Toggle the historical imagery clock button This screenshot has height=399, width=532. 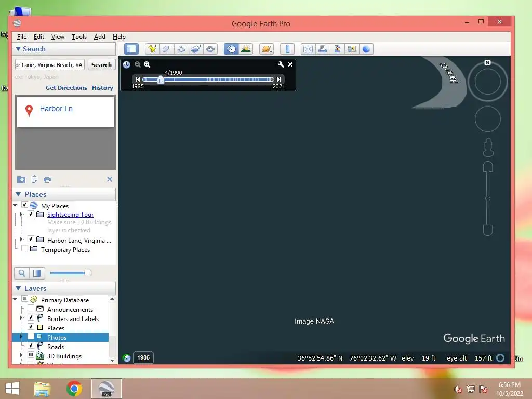[231, 49]
